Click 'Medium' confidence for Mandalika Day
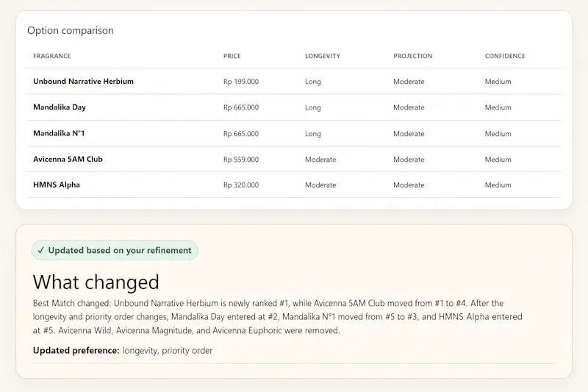Image resolution: width=588 pixels, height=392 pixels. click(x=498, y=107)
